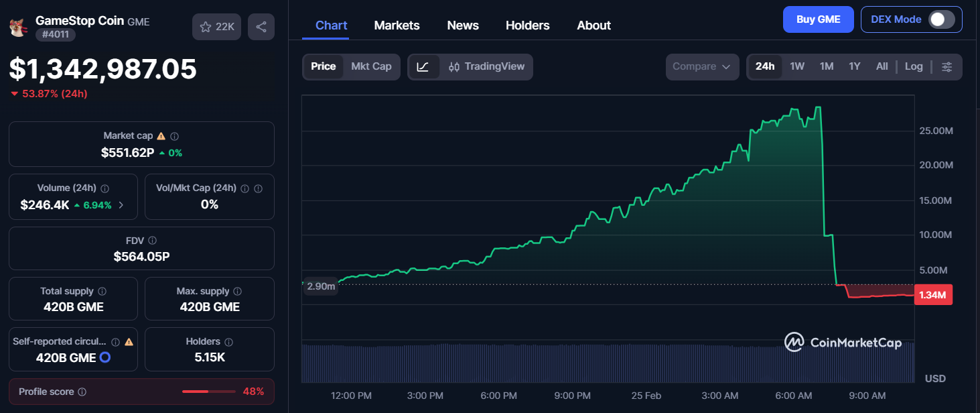Click the Self-reported supply warning triangle

[x=129, y=342]
